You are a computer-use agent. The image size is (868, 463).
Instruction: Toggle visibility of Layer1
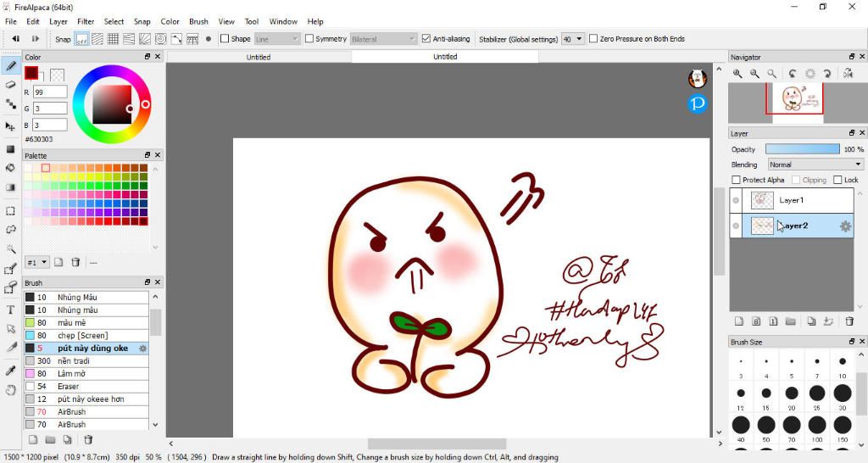736,200
